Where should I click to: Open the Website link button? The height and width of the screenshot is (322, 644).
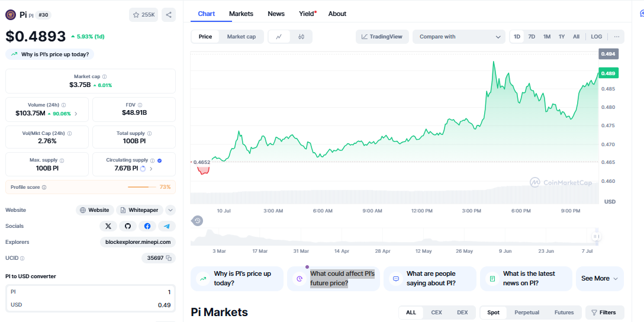[95, 210]
